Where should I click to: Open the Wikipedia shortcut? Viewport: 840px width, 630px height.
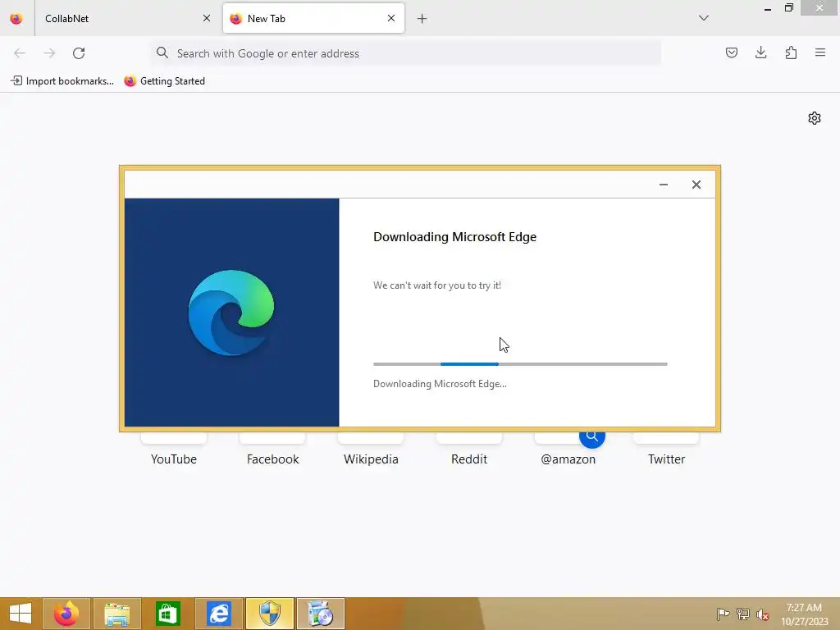371,449
